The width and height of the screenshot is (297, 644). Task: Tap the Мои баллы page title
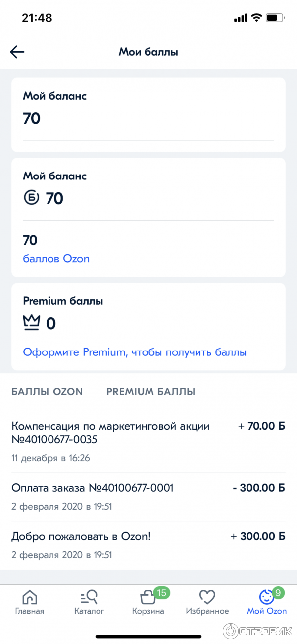pyautogui.click(x=148, y=52)
